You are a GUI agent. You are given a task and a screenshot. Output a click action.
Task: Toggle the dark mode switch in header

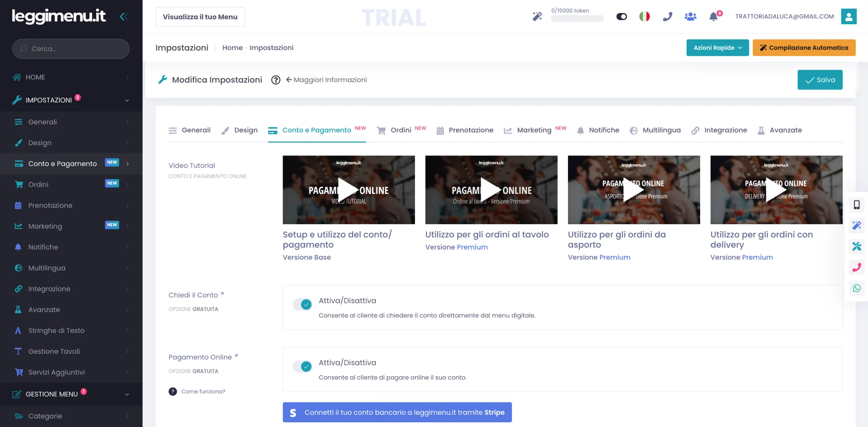(622, 17)
